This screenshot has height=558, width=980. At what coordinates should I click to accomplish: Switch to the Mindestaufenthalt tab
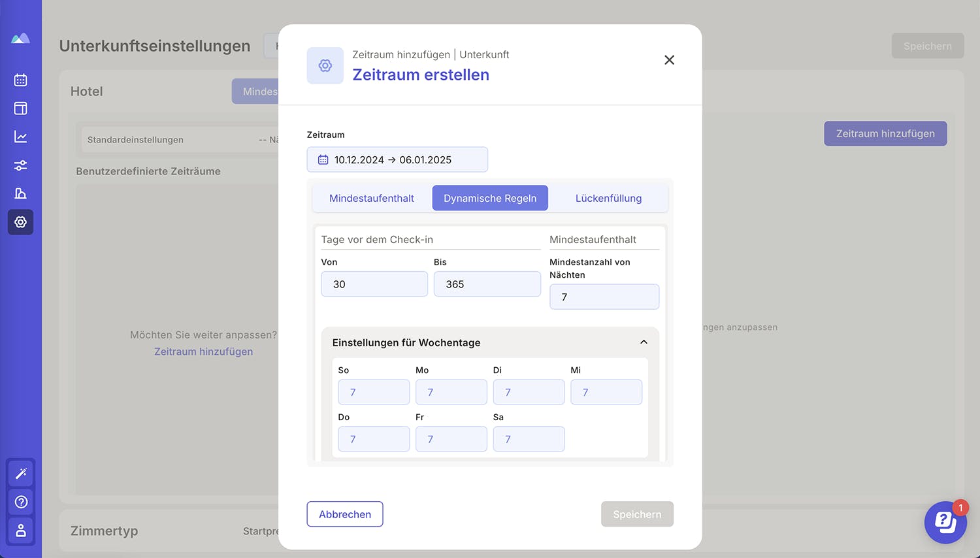click(372, 198)
